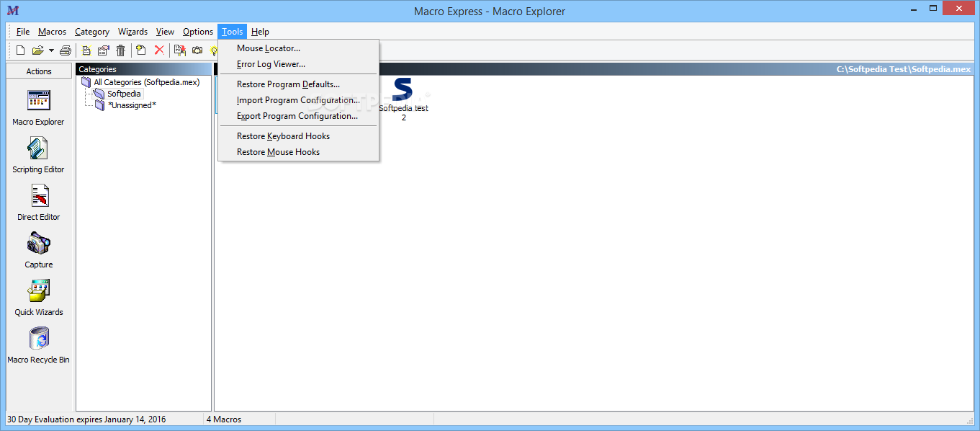
Task: Select Import Program Configuration entry
Action: point(299,100)
